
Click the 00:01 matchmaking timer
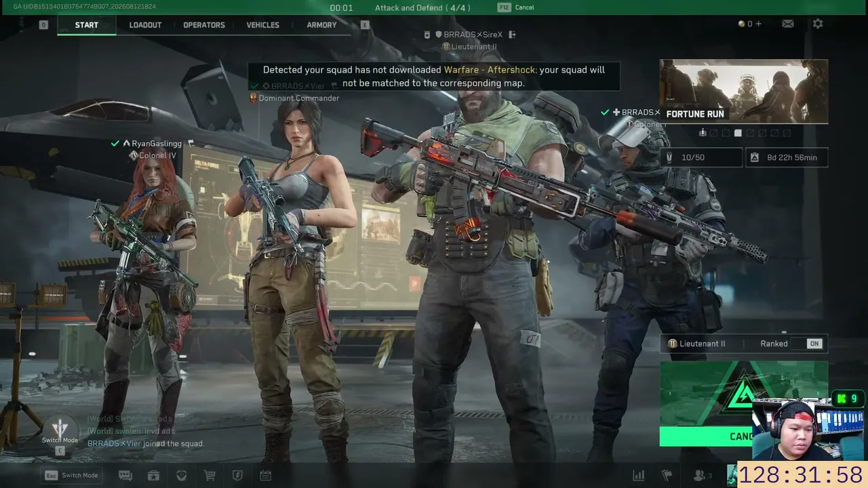click(x=341, y=7)
